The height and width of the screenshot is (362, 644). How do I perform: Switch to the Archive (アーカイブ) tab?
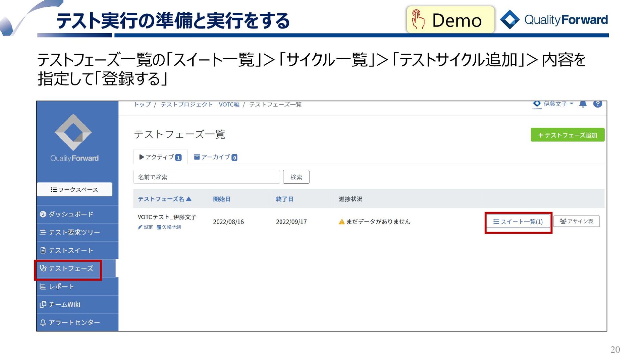[x=216, y=157]
